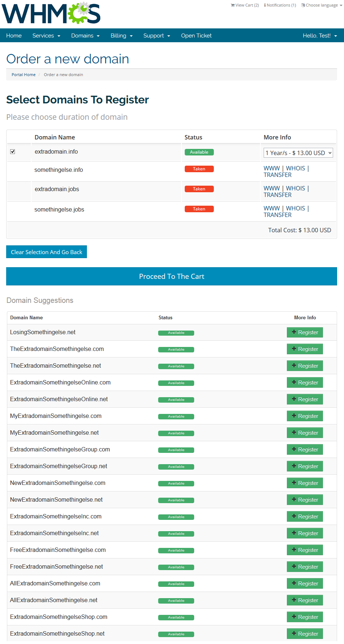The width and height of the screenshot is (344, 644).
Task: Register NewExtradomainSomethingelse.com
Action: click(x=305, y=483)
